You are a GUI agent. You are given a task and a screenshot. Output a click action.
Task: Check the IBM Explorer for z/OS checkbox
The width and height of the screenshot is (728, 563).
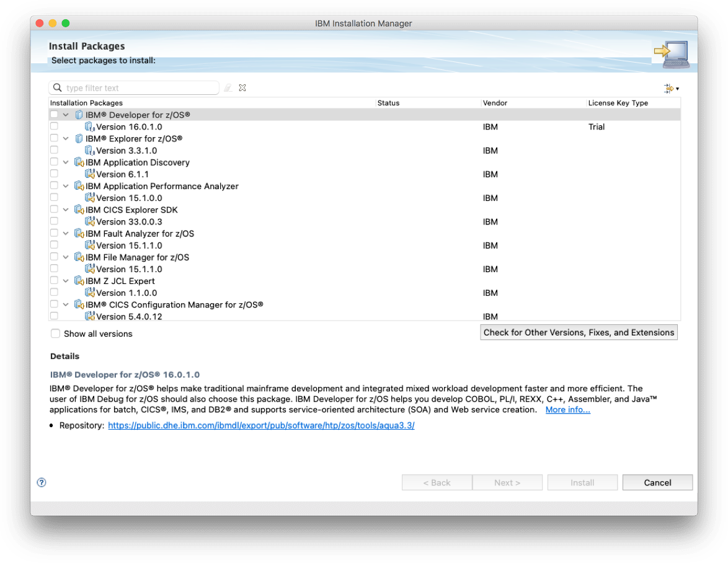(x=55, y=138)
